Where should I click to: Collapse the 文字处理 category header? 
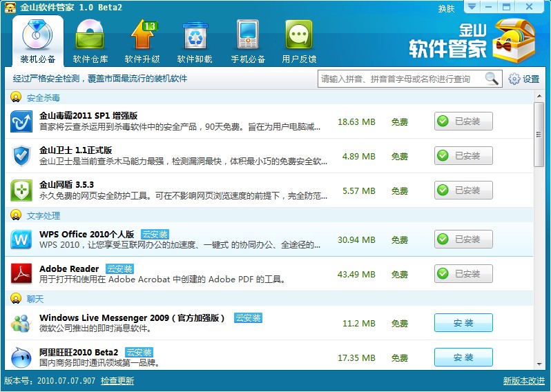[x=16, y=215]
